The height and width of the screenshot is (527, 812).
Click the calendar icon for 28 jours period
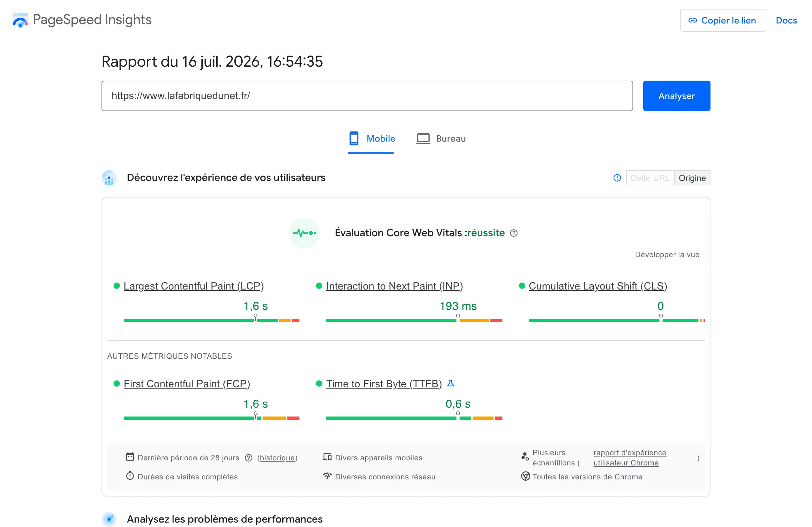[130, 457]
